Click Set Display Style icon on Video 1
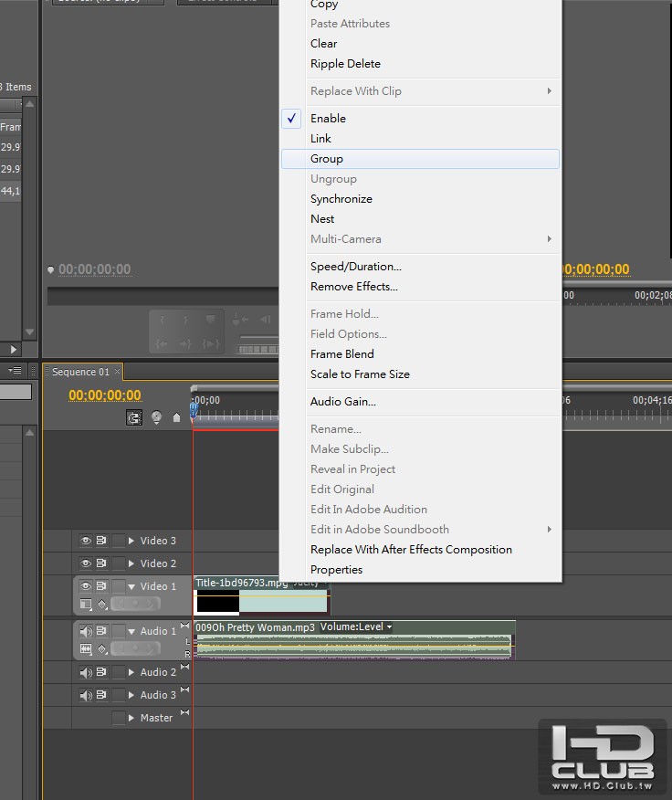 pyautogui.click(x=86, y=604)
